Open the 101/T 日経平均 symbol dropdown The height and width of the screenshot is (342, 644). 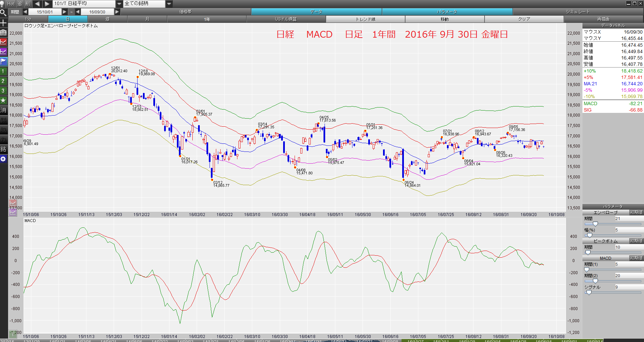click(x=119, y=4)
